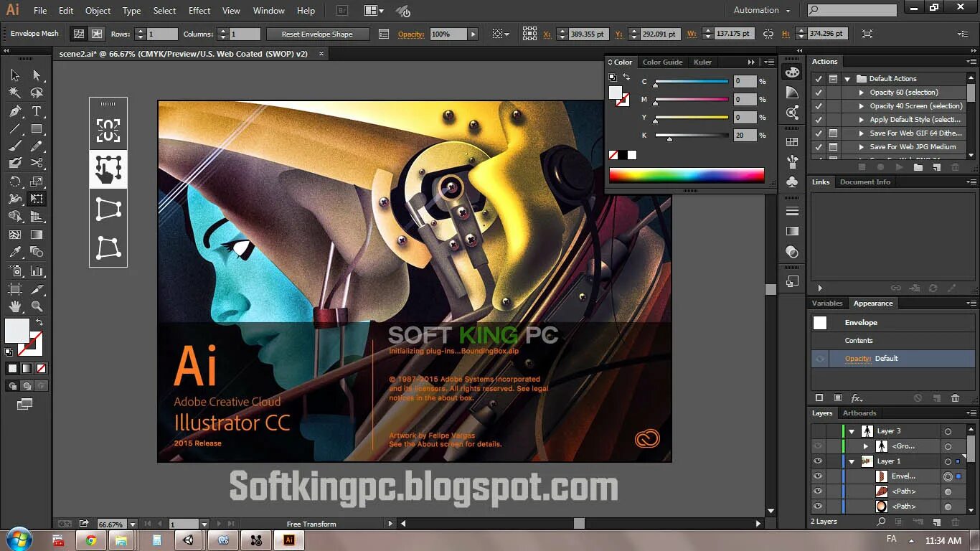Screen dimensions: 980x551
Task: Toggle the checkmark for Opacity 60 (selection)
Action: [x=819, y=93]
